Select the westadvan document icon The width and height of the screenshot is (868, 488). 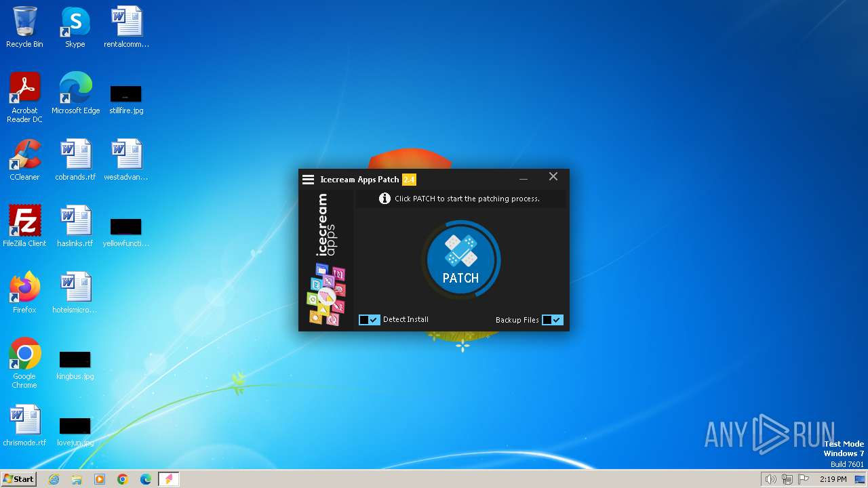point(126,161)
